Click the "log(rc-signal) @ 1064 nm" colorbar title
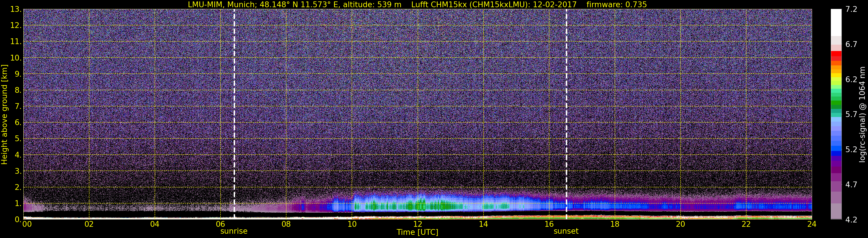 click(862, 114)
